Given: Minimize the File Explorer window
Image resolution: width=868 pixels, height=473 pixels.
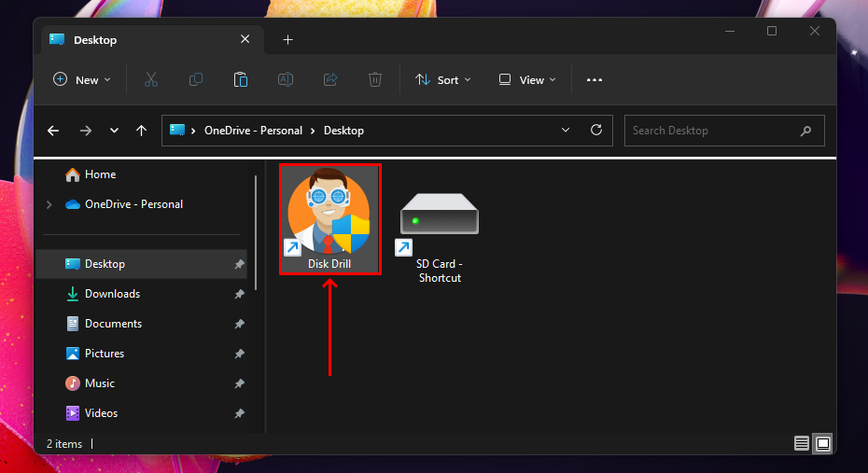Looking at the screenshot, I should (730, 31).
